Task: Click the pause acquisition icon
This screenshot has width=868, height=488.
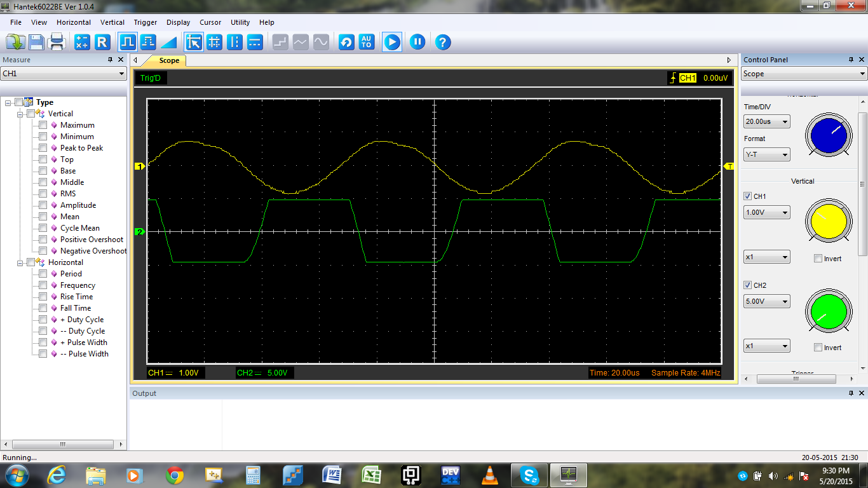Action: coord(417,43)
